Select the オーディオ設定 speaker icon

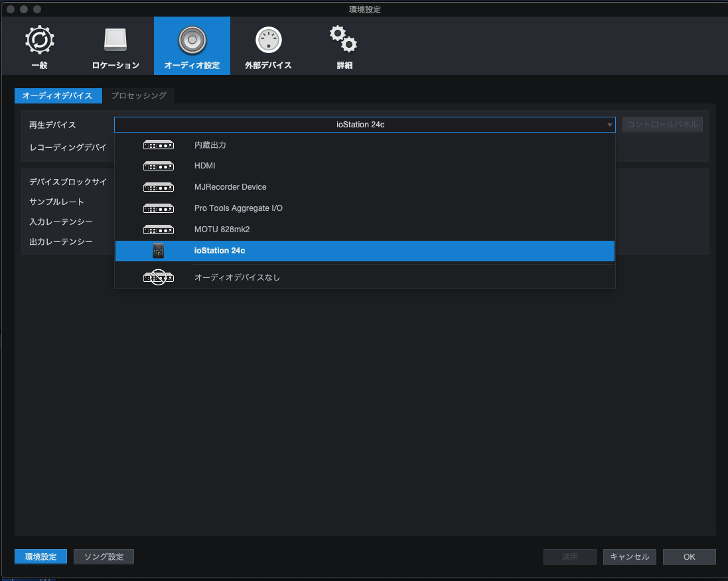(x=192, y=40)
